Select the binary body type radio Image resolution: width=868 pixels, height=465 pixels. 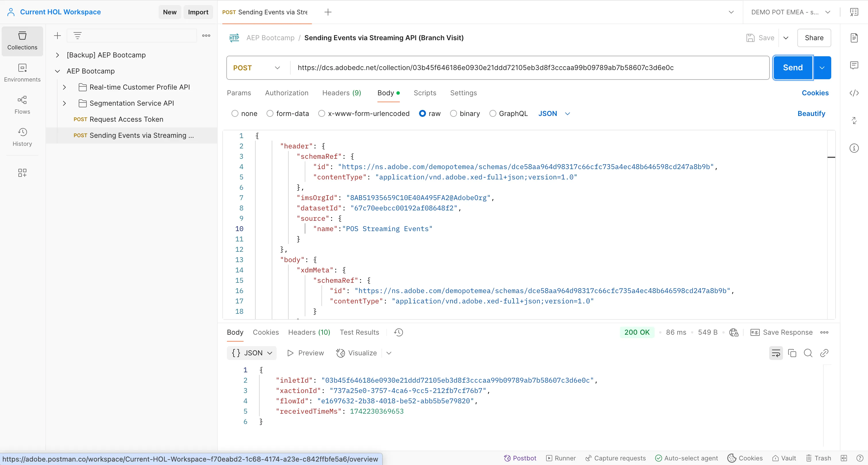[x=454, y=113]
